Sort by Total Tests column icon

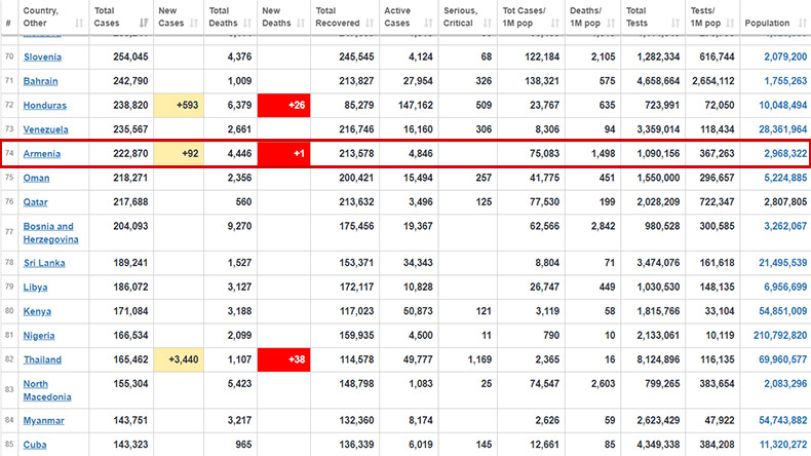[x=675, y=23]
